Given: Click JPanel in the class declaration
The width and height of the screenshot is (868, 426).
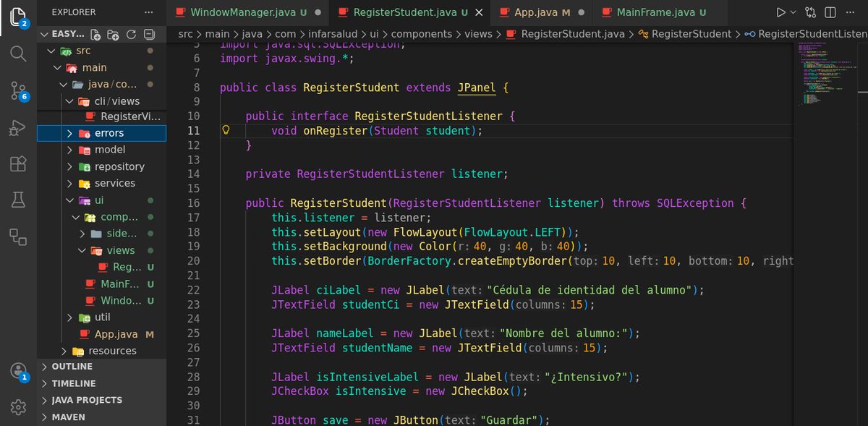Looking at the screenshot, I should pos(477,88).
